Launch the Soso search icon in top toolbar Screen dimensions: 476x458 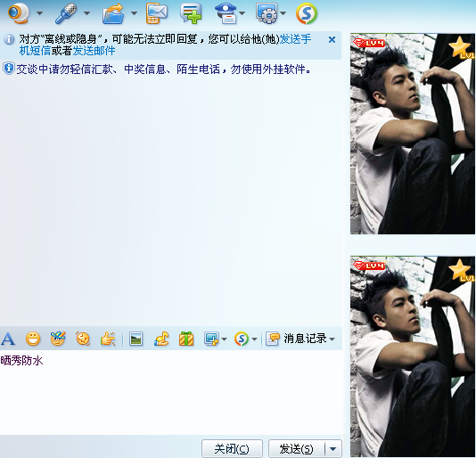coord(307,13)
